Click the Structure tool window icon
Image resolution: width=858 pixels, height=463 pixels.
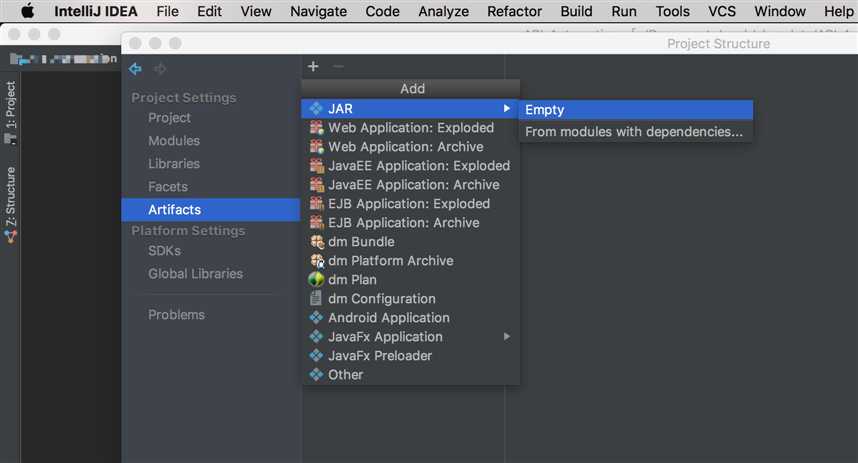point(11,236)
